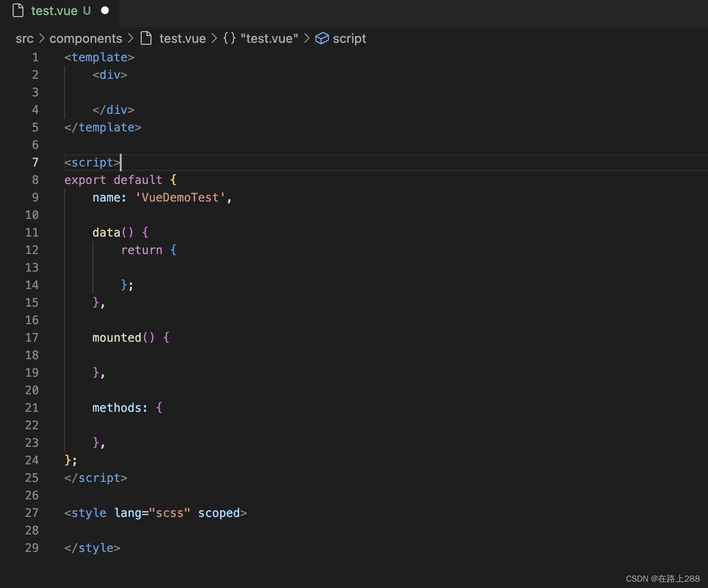The width and height of the screenshot is (708, 588).
Task: Open the test.vue breadcrumb item
Action: [x=183, y=38]
